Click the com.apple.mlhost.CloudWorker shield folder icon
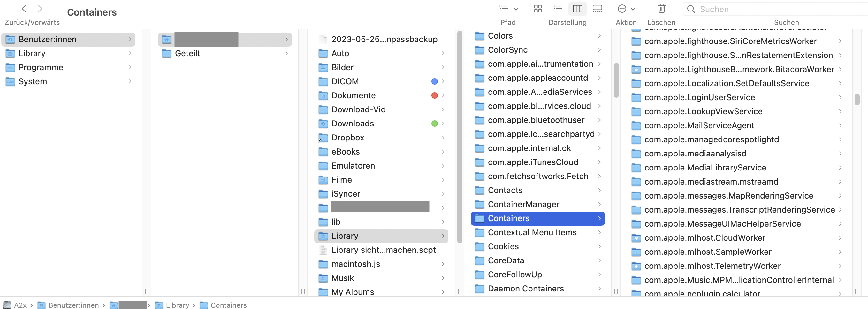This screenshot has height=309, width=868. point(636,238)
